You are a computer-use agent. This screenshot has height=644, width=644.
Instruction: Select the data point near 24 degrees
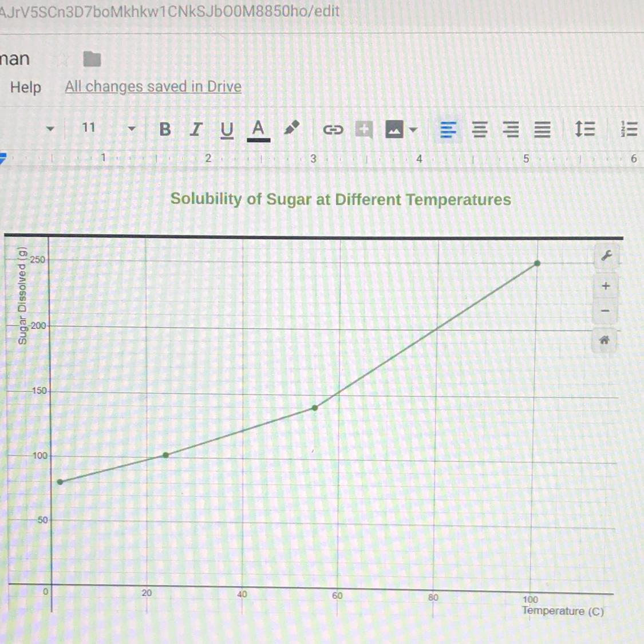166,455
